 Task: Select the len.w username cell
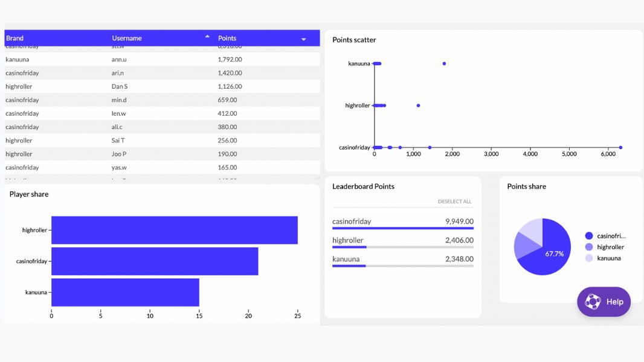coord(118,113)
